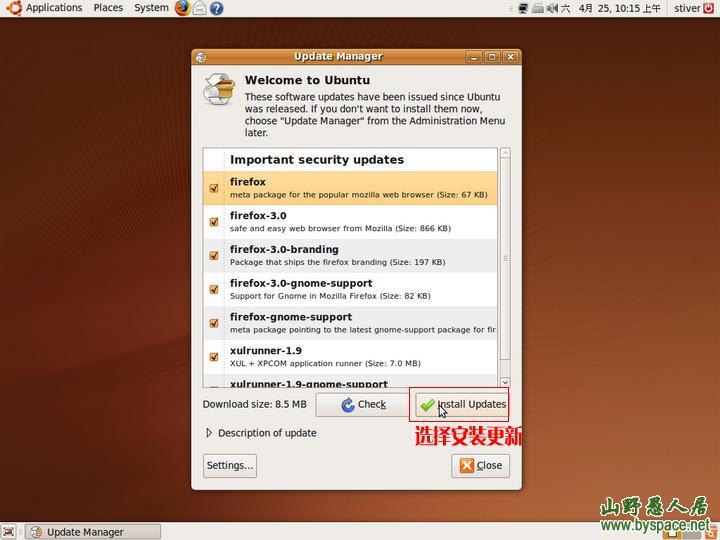
Task: Click the network monitor tray icon
Action: pyautogui.click(x=523, y=8)
